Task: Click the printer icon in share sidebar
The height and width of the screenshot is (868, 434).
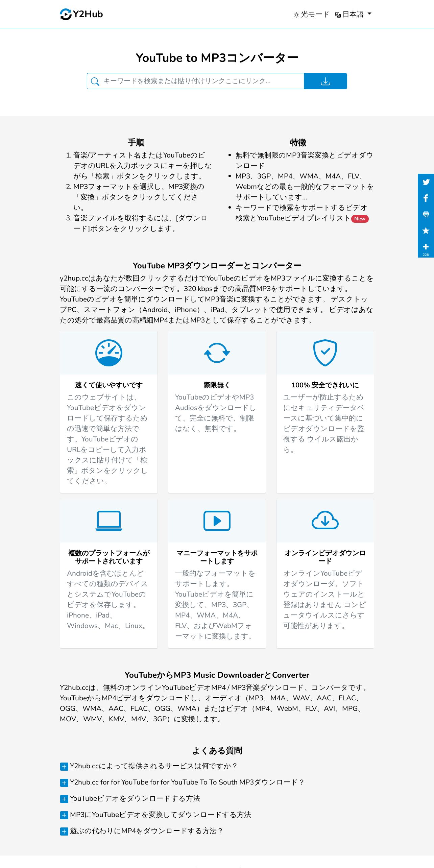Action: [x=426, y=214]
